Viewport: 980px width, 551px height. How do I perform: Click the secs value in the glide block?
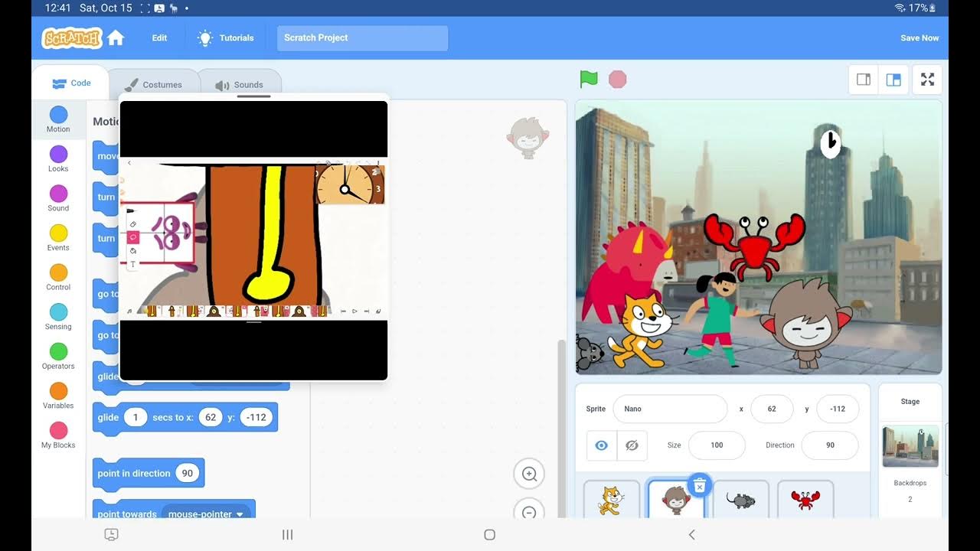136,417
